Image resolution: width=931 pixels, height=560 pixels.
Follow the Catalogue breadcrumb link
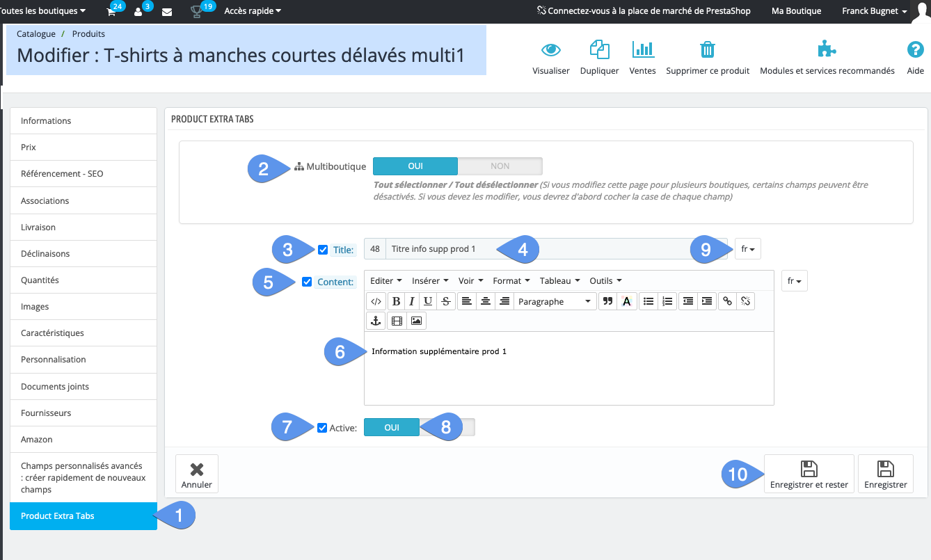click(x=35, y=33)
